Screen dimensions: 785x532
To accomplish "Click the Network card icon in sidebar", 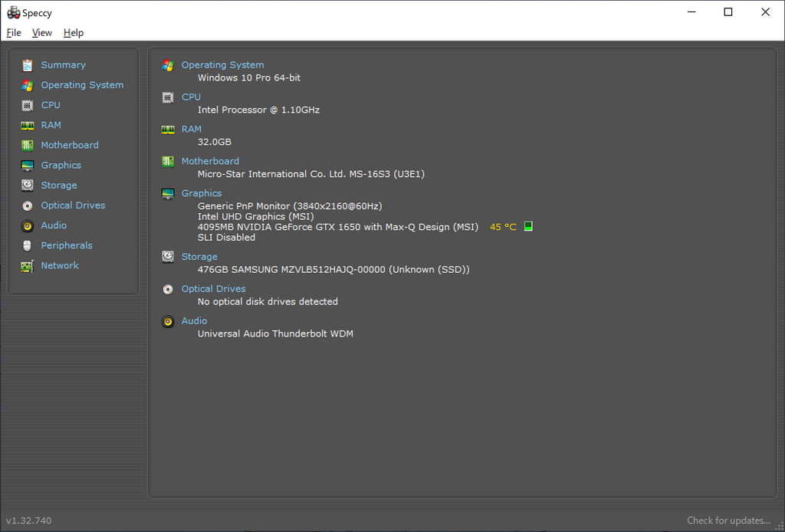I will [28, 266].
